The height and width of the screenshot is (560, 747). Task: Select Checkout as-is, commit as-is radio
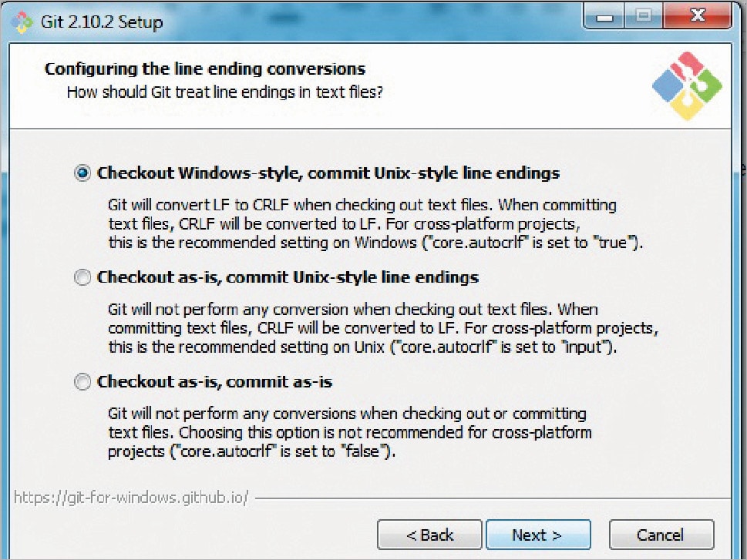pos(82,381)
